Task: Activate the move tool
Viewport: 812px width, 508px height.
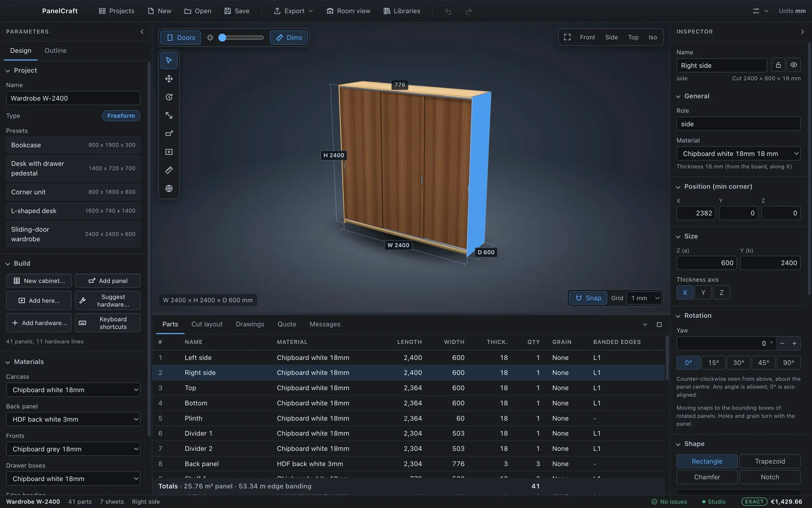Action: 169,79
